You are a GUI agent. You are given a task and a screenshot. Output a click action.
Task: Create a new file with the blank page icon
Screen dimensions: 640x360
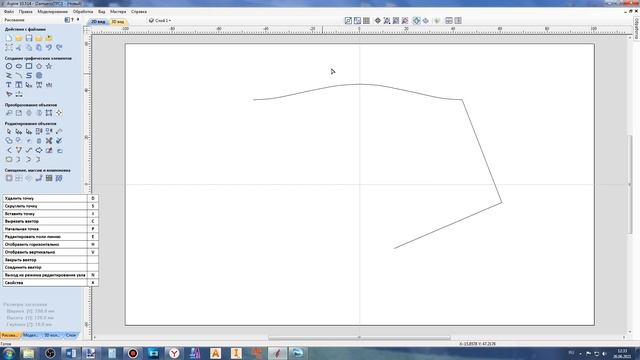[x=9, y=38]
